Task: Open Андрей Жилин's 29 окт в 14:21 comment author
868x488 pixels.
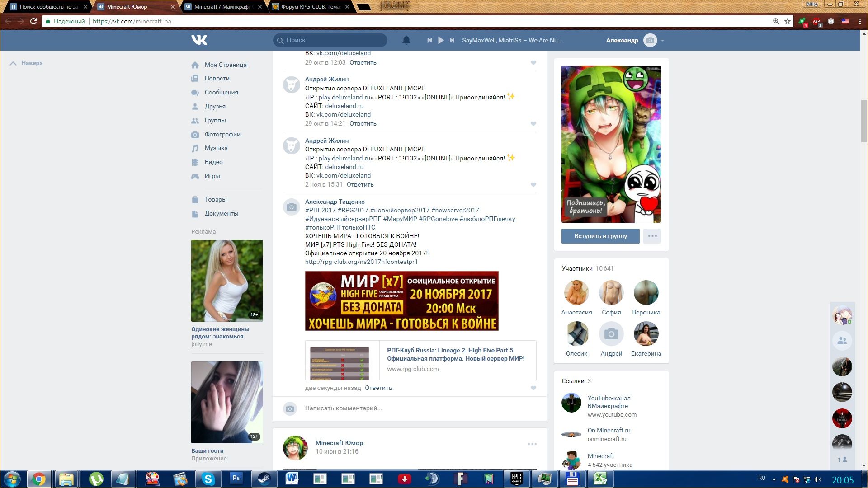Action: tap(326, 79)
